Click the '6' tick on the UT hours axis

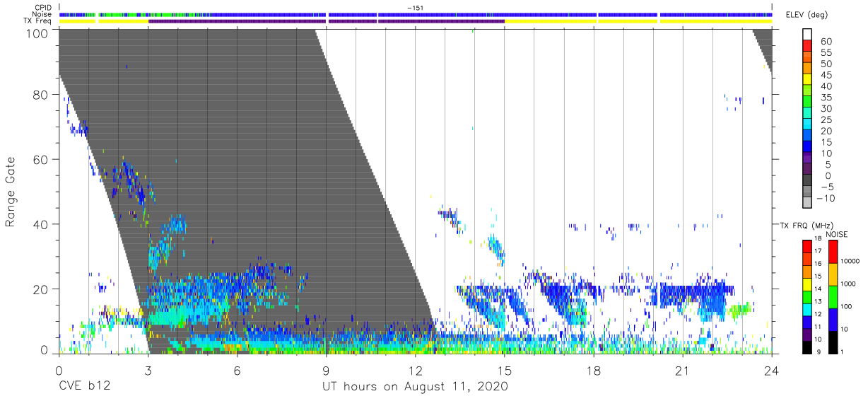237,371
